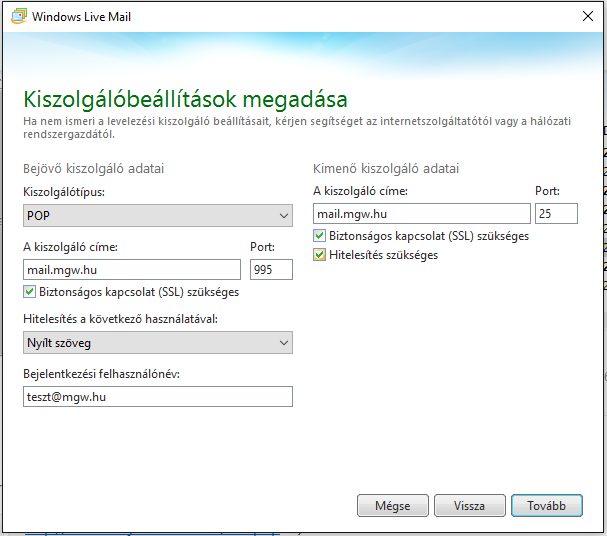Close the Windows Live Mail dialog
The height and width of the screenshot is (536, 607).
[586, 16]
